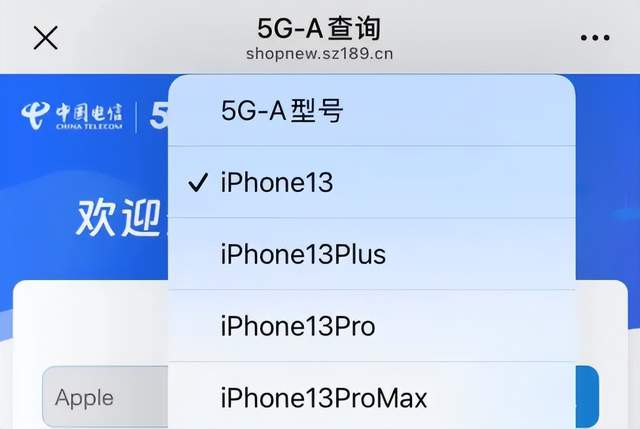This screenshot has width=640, height=429.
Task: Tap the China Telecom swirl emblem
Action: tap(36, 116)
